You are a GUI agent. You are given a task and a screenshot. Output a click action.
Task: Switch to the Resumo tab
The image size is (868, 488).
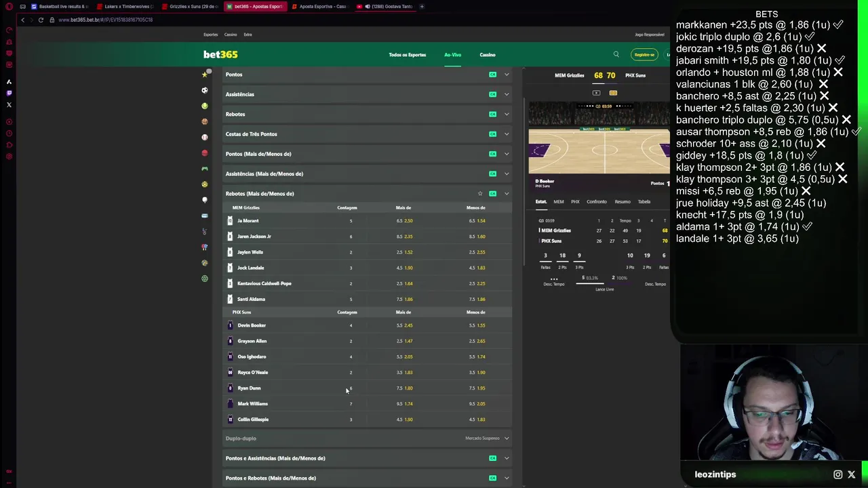(623, 201)
